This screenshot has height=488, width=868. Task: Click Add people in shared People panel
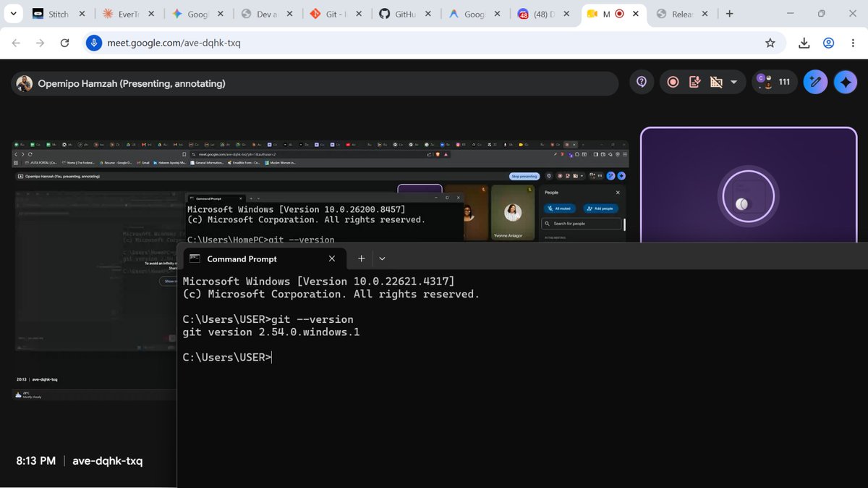(x=600, y=208)
